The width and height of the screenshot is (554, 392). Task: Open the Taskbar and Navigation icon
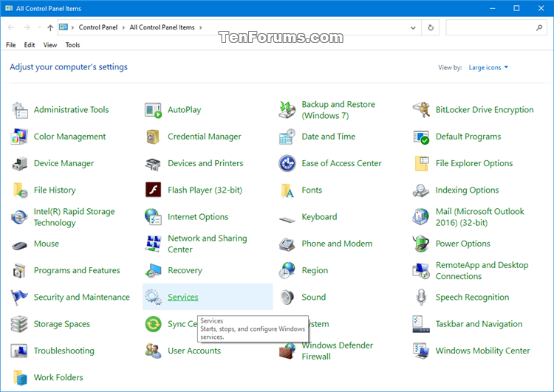tap(421, 324)
